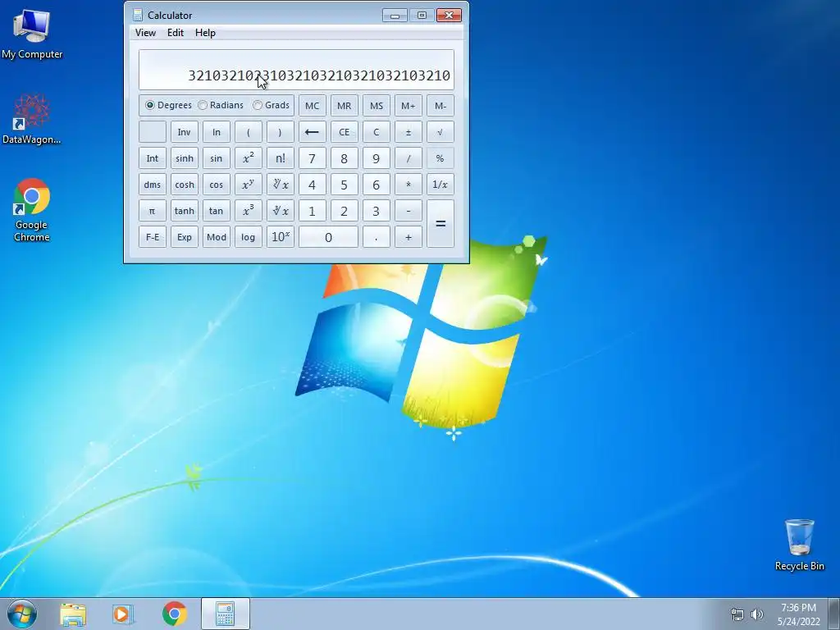This screenshot has width=840, height=630.
Task: Click the open parenthesis button
Action: [x=248, y=132]
